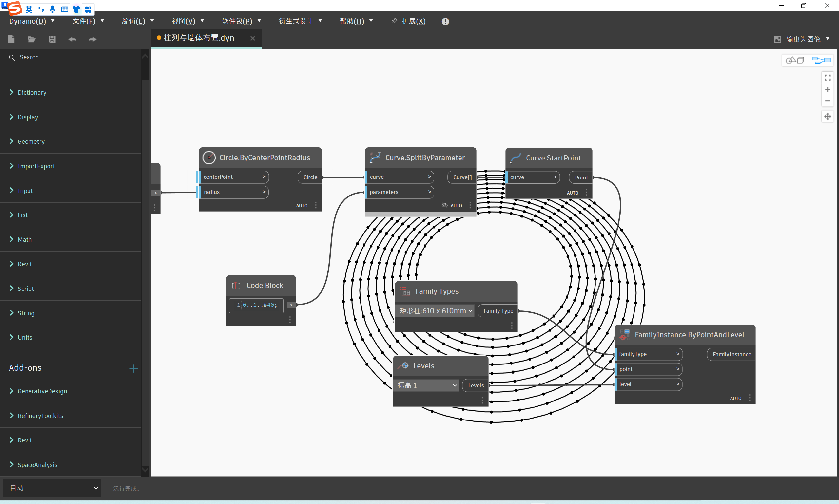Screen dimensions: 839x504
Task: Open the 视图(V) menu
Action: 188,21
